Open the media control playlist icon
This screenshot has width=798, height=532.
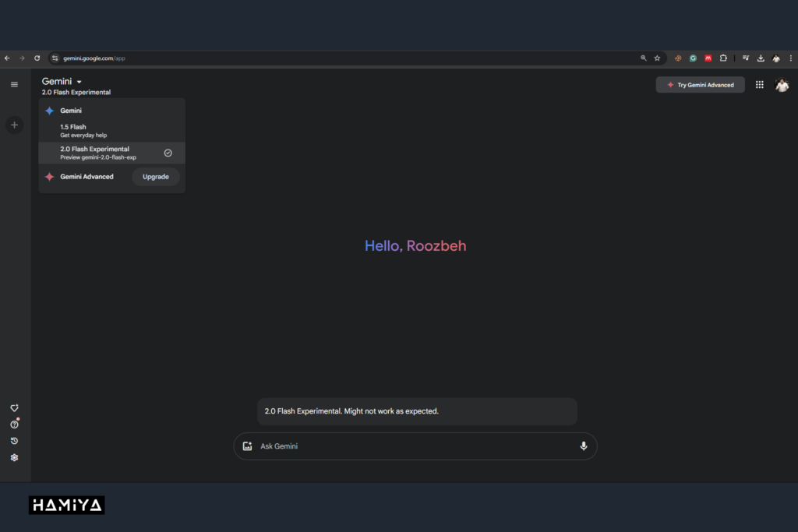(x=746, y=58)
